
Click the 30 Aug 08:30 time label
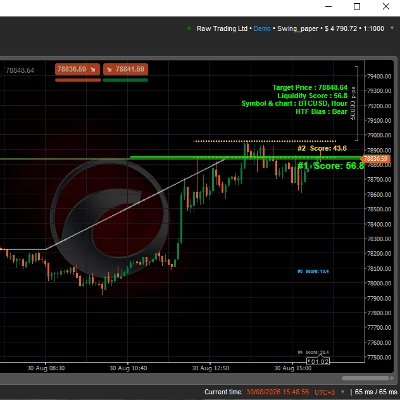(46, 368)
